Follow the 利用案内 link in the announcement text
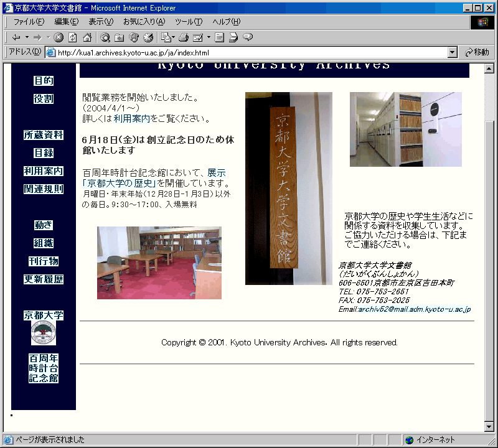Viewport: 498px width, 448px height. tap(131, 119)
